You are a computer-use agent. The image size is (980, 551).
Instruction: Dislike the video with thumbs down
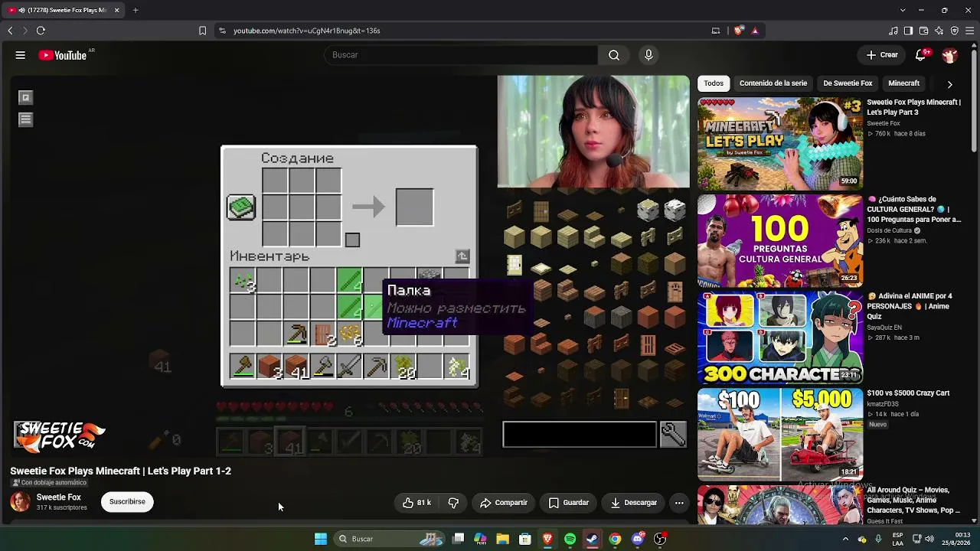(453, 503)
